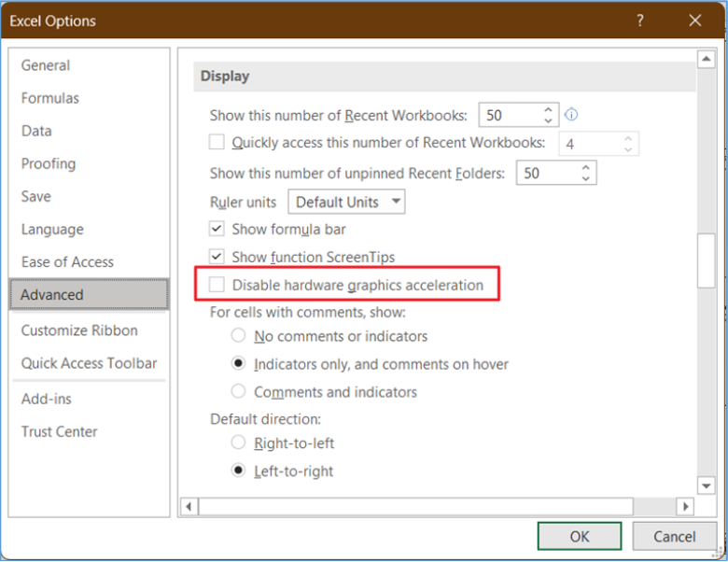Toggle Show formula bar checkbox
Screen dimensions: 728x562
click(x=217, y=229)
